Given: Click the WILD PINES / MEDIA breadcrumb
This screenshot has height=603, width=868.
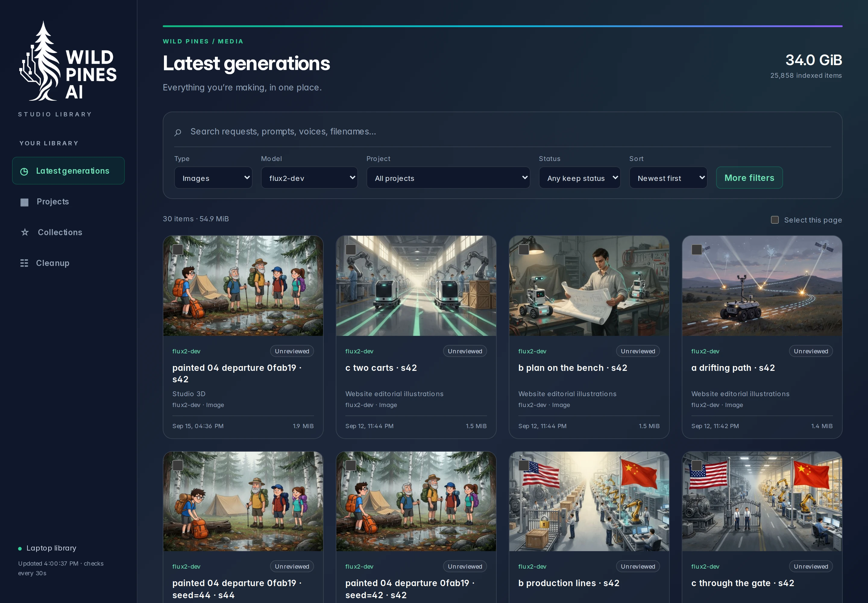Looking at the screenshot, I should [x=203, y=42].
